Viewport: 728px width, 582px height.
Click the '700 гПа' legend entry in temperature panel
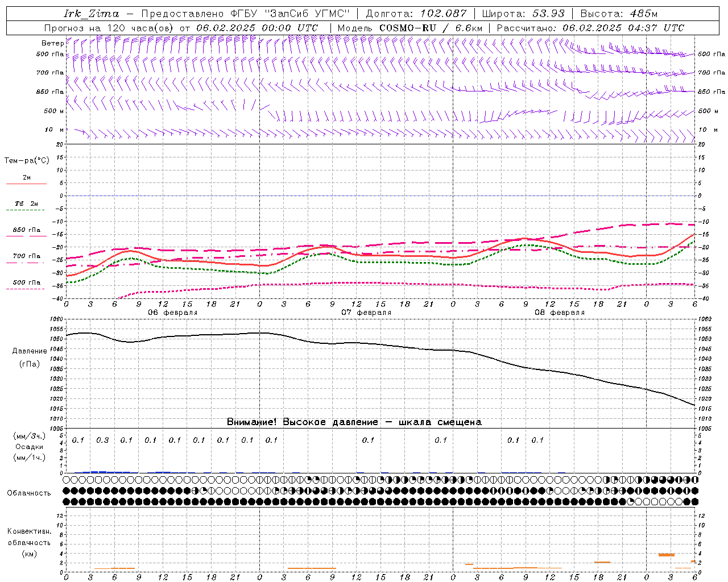click(x=27, y=256)
